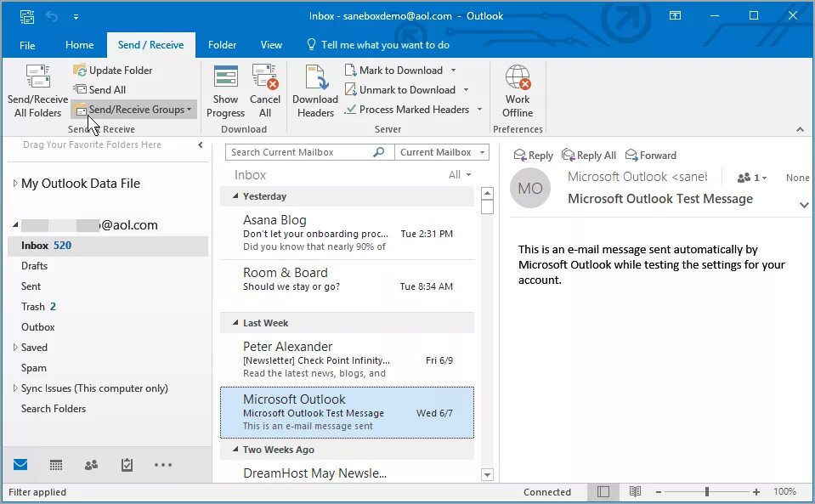Click message list scroll down arrow

[487, 474]
